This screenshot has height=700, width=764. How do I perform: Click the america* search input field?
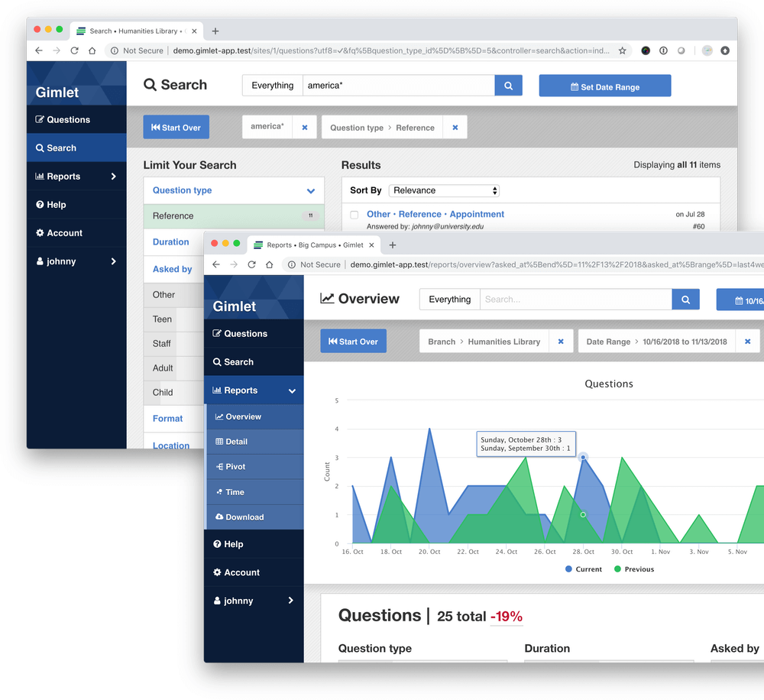(399, 86)
